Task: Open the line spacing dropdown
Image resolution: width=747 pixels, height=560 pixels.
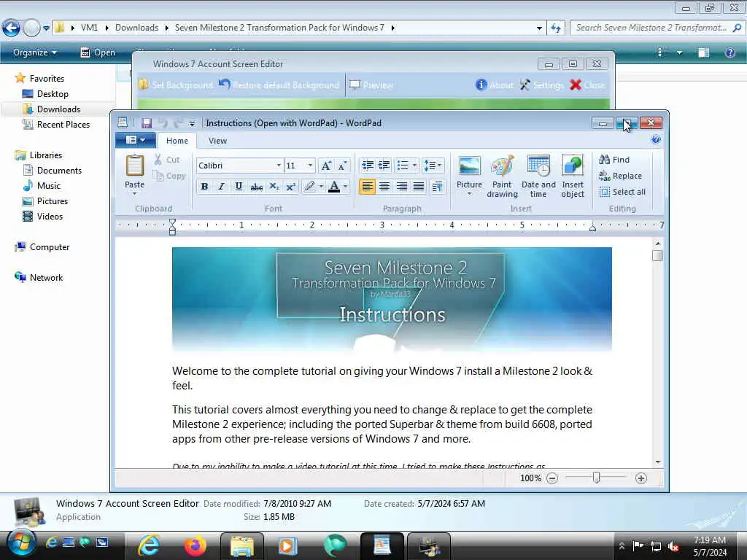Action: 433,166
